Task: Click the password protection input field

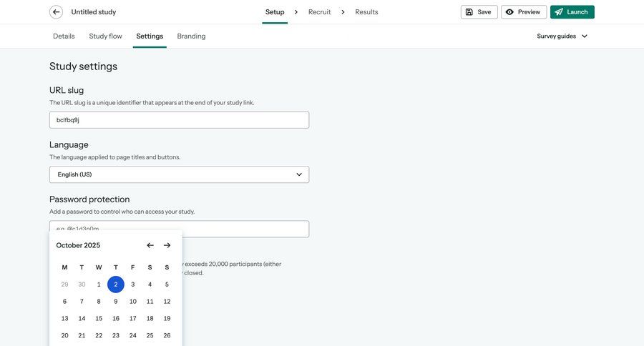Action: (x=243, y=229)
